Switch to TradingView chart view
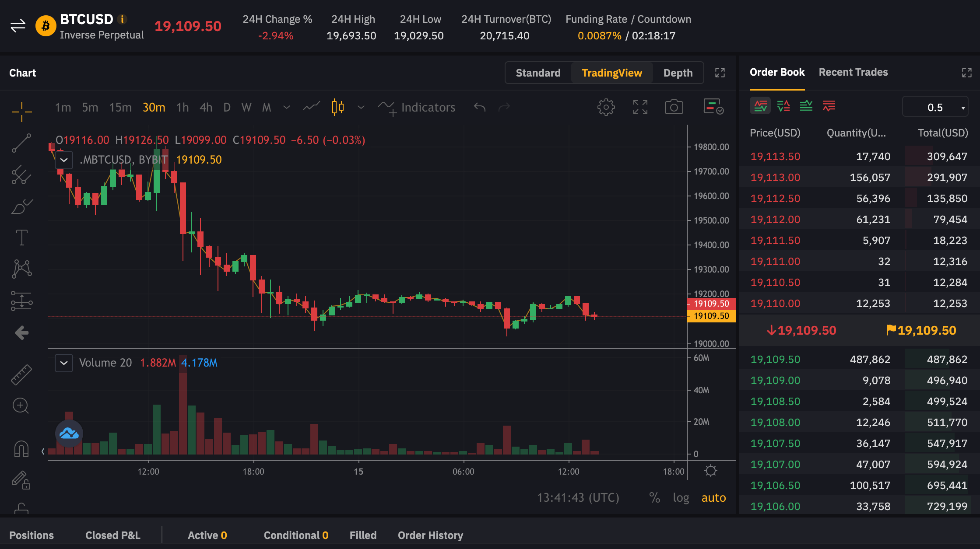 [612, 73]
